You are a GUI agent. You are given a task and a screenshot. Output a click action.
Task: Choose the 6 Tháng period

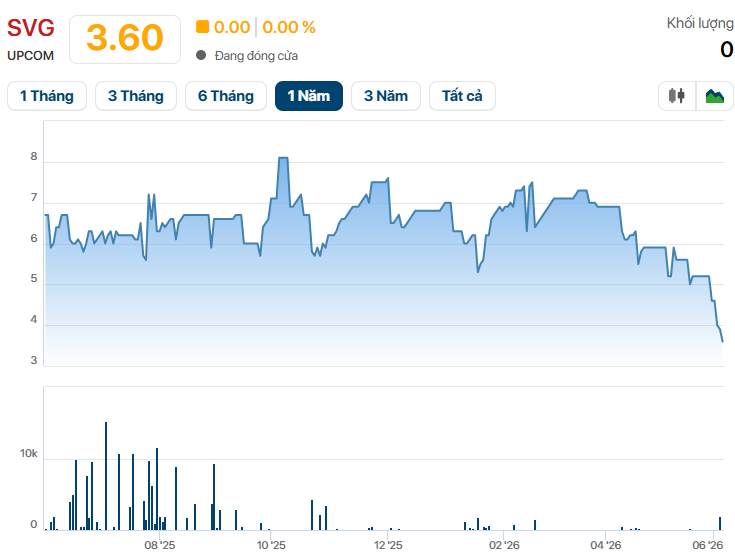tap(226, 96)
